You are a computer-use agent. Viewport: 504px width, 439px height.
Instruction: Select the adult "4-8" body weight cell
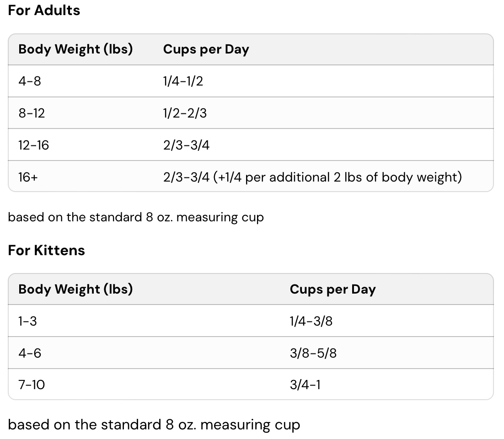click(30, 81)
